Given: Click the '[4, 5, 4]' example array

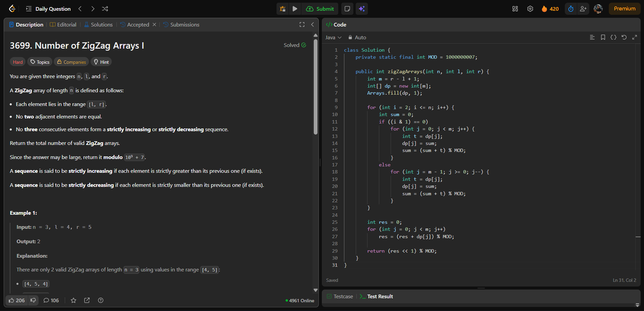Looking at the screenshot, I should 37,284.
